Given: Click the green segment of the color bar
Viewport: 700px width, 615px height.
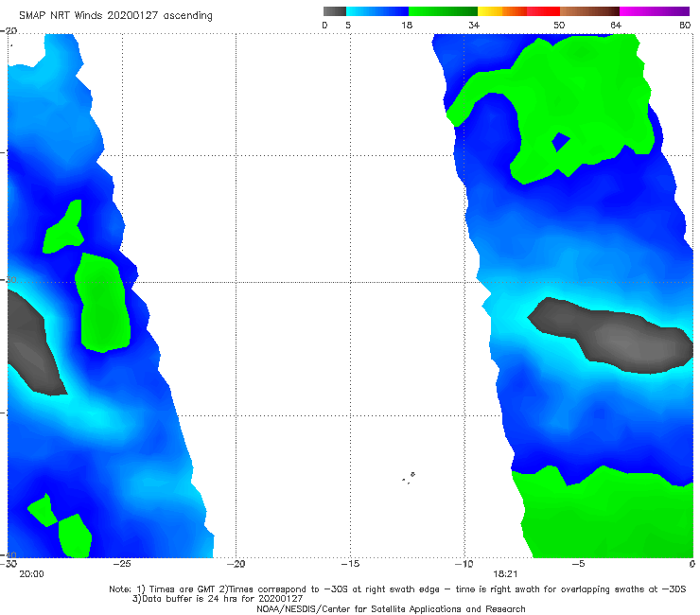Looking at the screenshot, I should (443, 11).
